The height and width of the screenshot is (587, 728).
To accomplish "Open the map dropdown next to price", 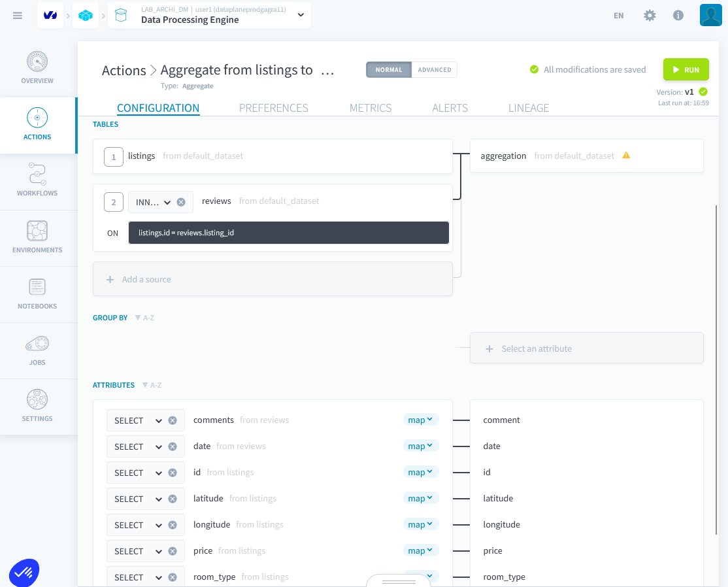I will (421, 550).
